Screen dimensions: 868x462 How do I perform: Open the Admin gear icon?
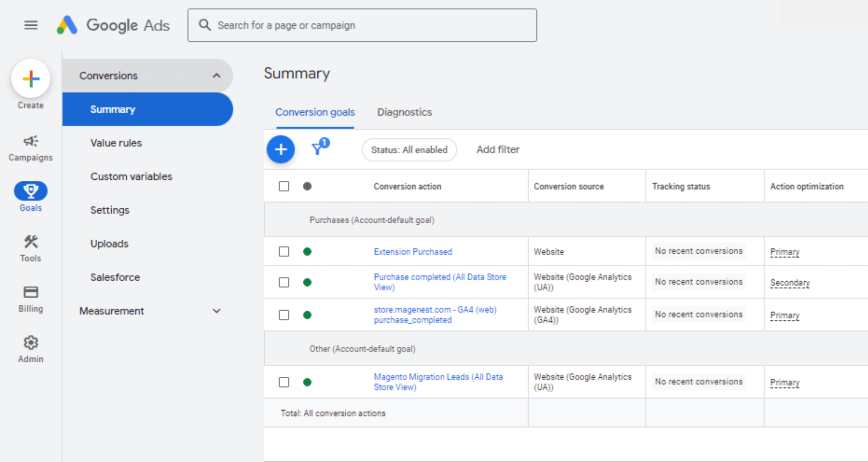click(31, 343)
